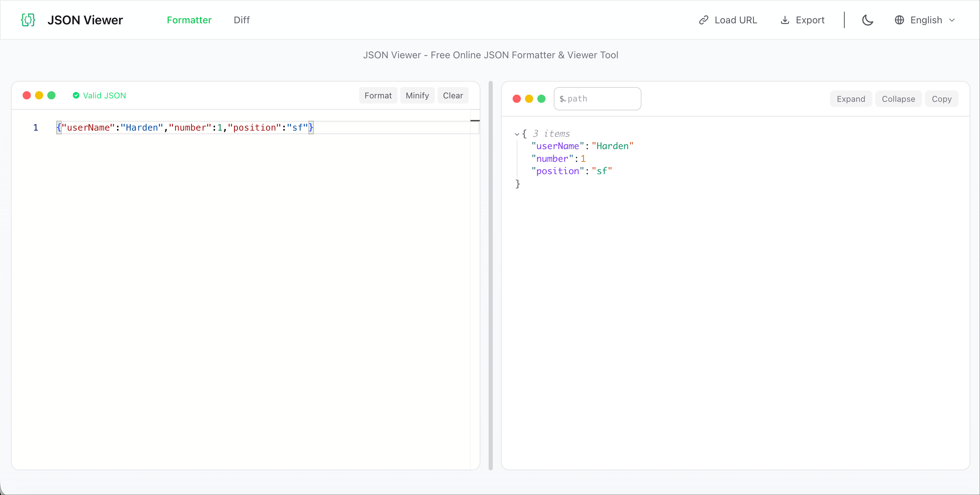Open the English language dropdown
Screen dimensions: 980x495
(x=926, y=20)
